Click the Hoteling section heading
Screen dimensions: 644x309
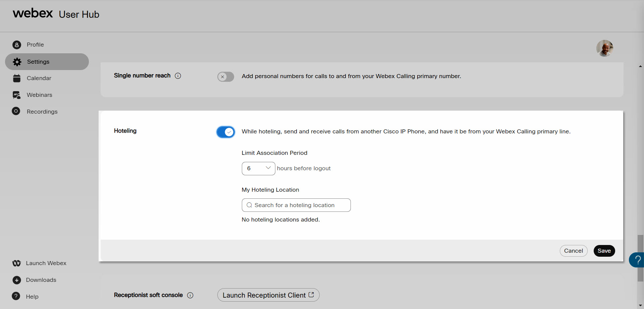point(125,131)
